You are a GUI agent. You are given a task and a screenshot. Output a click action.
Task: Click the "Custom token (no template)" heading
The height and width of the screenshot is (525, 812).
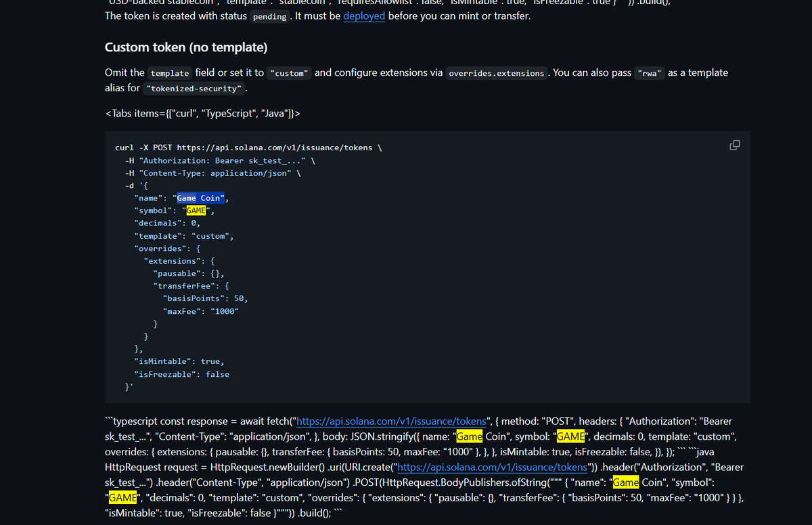186,47
